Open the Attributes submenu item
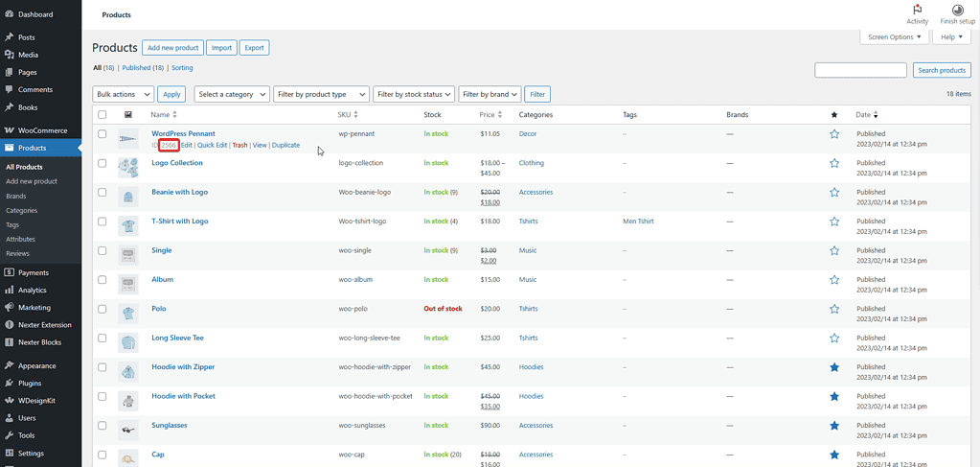Viewport: 980px width, 467px height. tap(20, 239)
